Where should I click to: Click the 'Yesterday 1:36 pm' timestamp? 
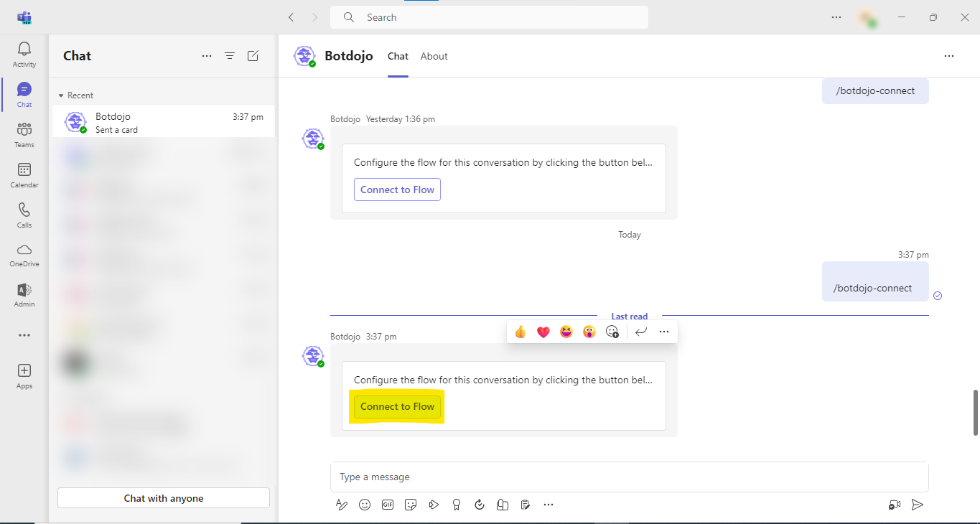[x=401, y=119]
